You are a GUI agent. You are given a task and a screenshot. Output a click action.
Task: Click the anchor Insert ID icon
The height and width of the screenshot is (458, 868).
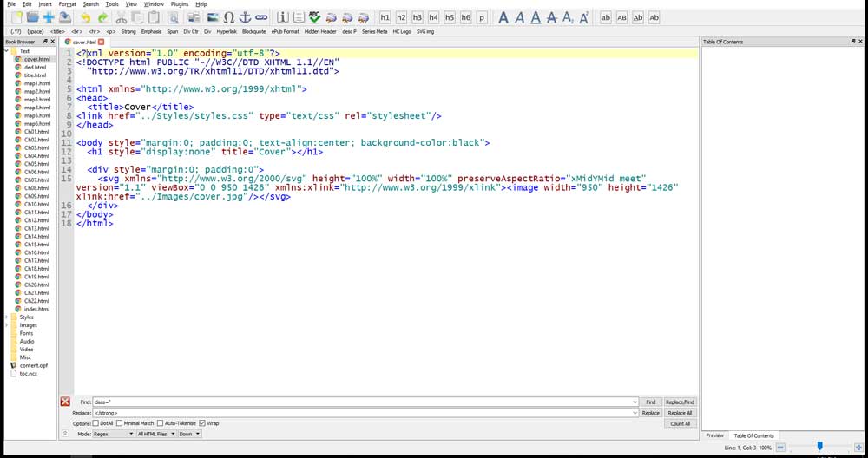pyautogui.click(x=245, y=17)
